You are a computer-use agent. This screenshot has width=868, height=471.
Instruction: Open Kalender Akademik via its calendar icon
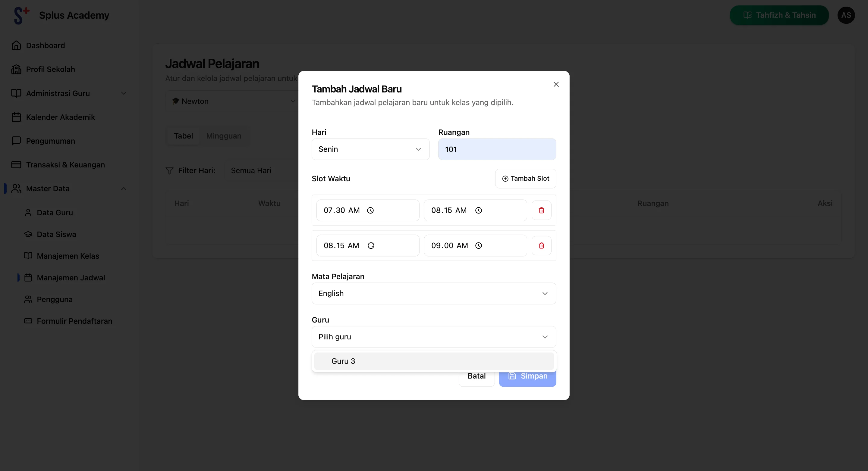(16, 117)
